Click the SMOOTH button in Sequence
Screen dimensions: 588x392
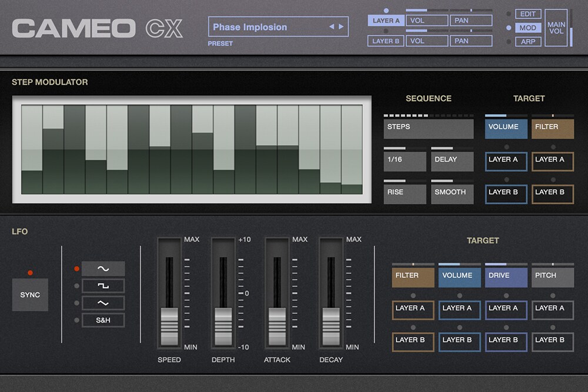pos(452,193)
